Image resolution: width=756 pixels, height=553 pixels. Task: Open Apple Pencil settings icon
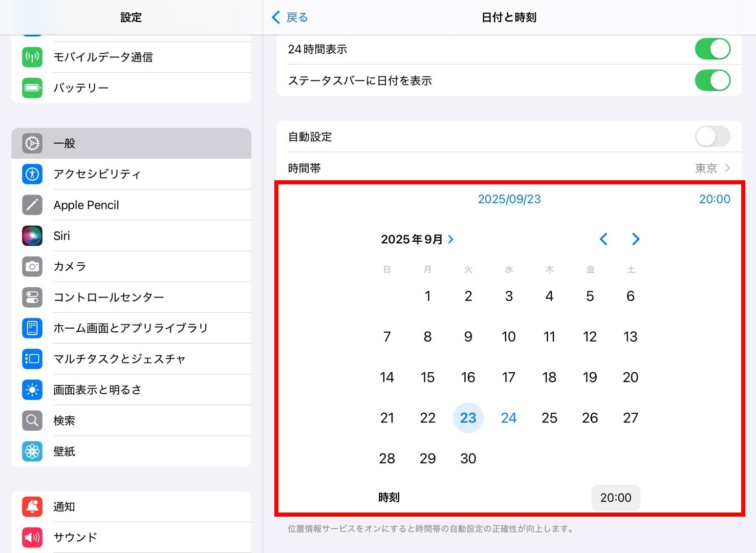(32, 205)
